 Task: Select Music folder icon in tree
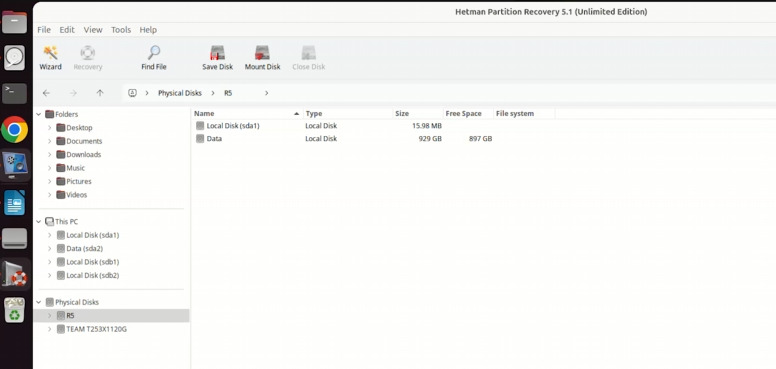click(61, 168)
